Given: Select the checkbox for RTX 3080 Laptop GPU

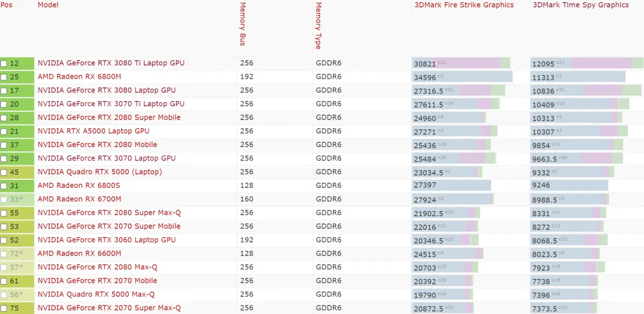Looking at the screenshot, I should coord(4,91).
